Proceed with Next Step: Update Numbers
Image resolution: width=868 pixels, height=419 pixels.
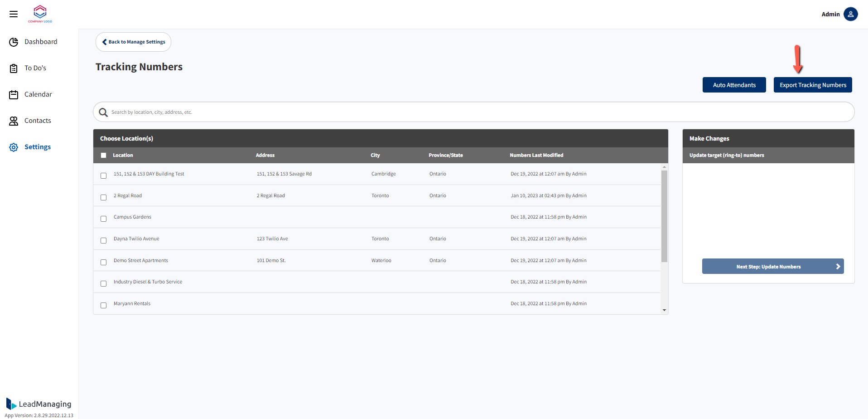tap(772, 267)
